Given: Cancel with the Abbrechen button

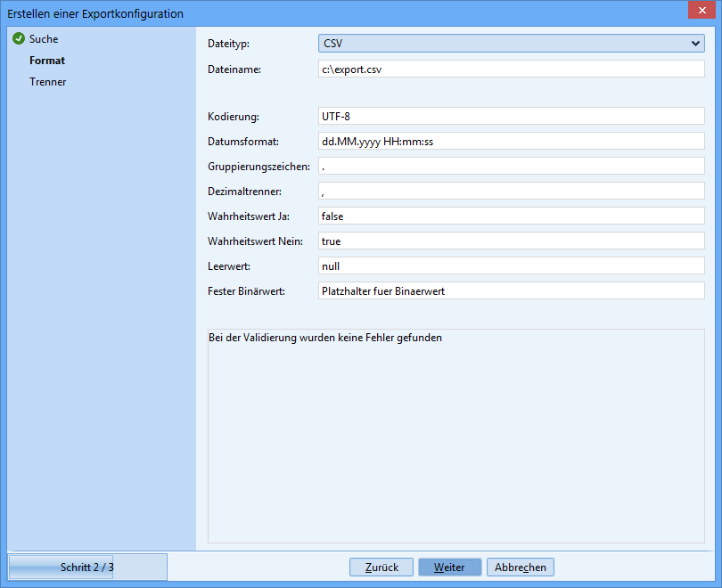Looking at the screenshot, I should pyautogui.click(x=521, y=568).
